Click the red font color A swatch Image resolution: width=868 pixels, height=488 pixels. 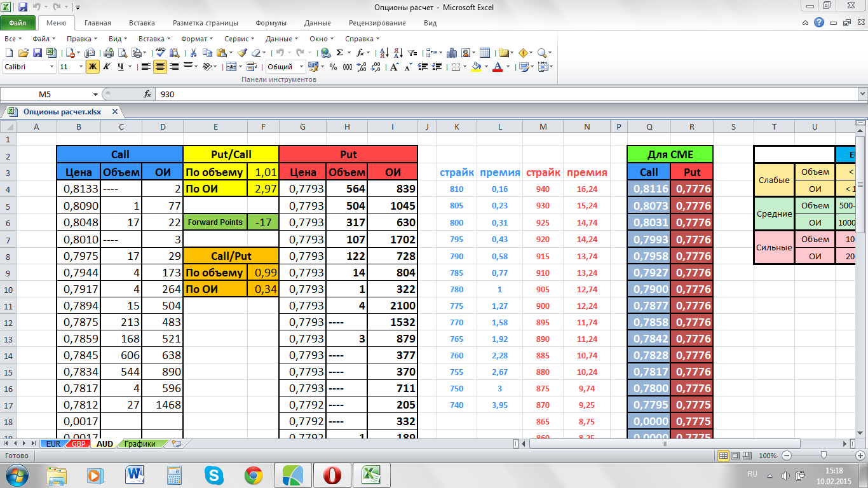498,67
